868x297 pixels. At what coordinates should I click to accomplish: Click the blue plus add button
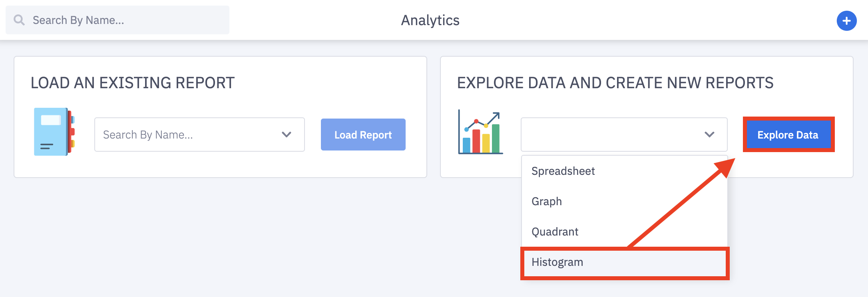click(x=846, y=21)
